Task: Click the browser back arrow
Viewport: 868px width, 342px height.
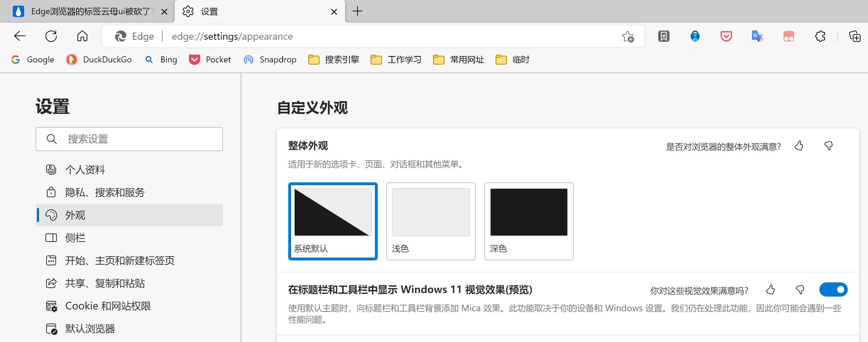Action: pyautogui.click(x=20, y=36)
